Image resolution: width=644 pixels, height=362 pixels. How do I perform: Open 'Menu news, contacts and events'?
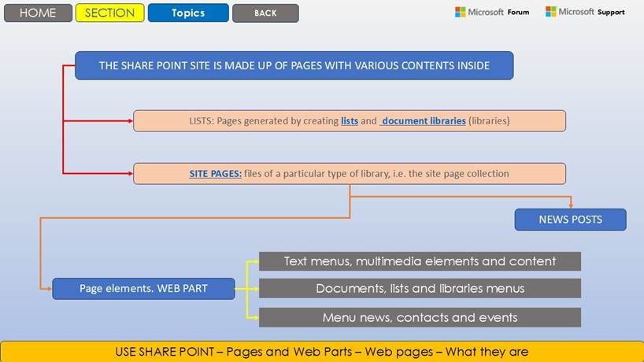click(x=420, y=317)
